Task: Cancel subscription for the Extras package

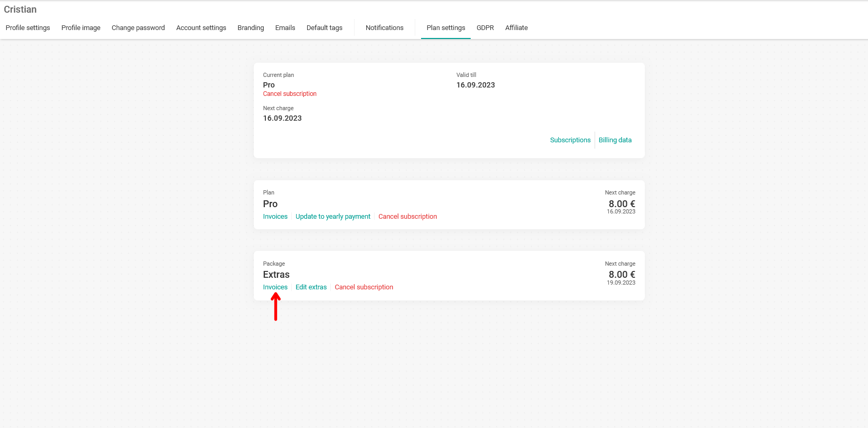Action: click(x=364, y=287)
